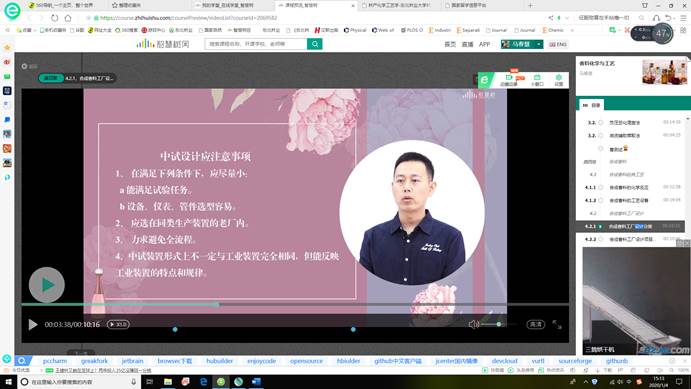This screenshot has height=389, width=691.
Task: Click 直播 in the top navigation menu
Action: [467, 44]
